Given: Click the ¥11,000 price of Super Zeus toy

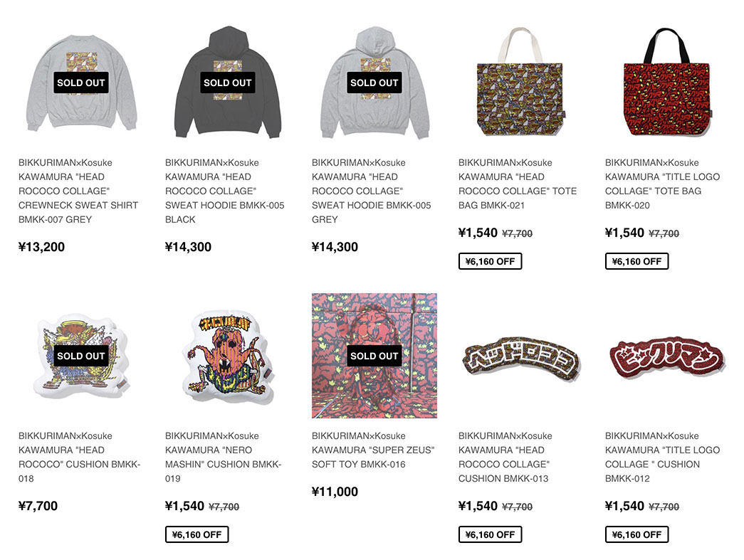Looking at the screenshot, I should 335,492.
